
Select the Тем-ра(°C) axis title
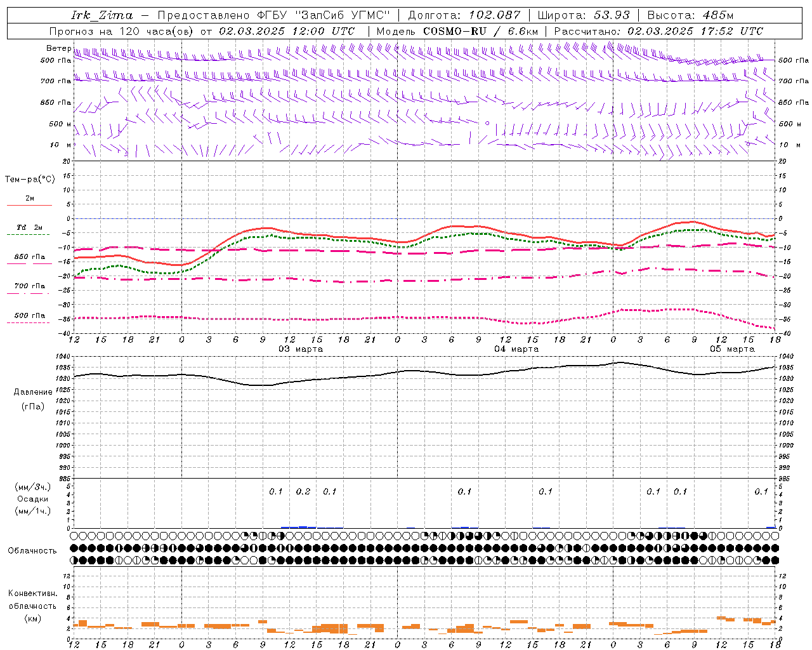(30, 180)
